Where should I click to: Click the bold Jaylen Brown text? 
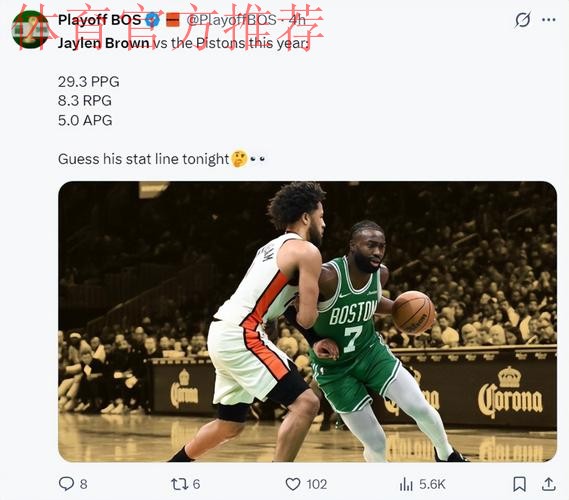pos(104,43)
